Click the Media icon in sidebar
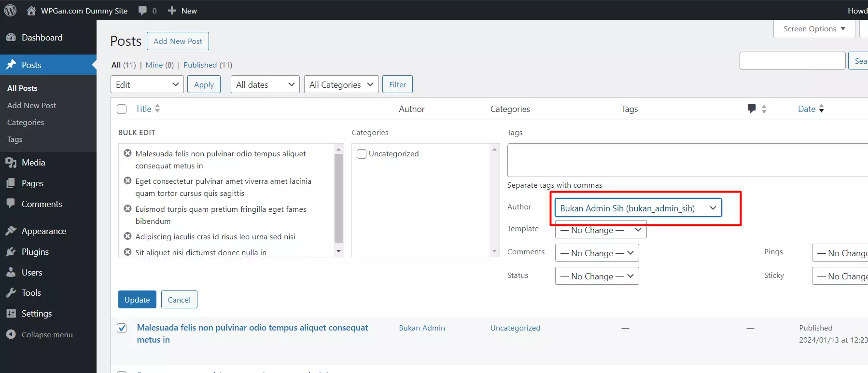This screenshot has height=373, width=868. [x=11, y=163]
